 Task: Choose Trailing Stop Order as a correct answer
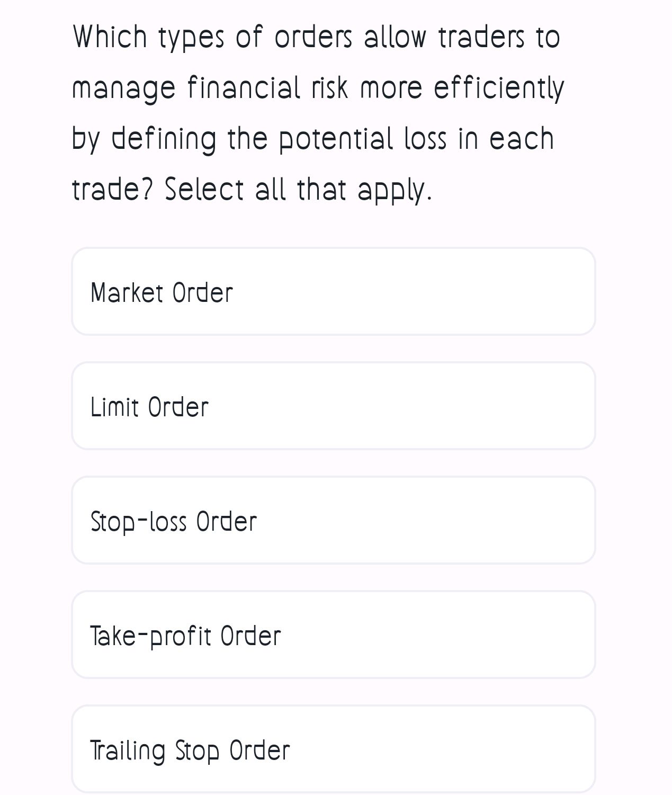(334, 749)
